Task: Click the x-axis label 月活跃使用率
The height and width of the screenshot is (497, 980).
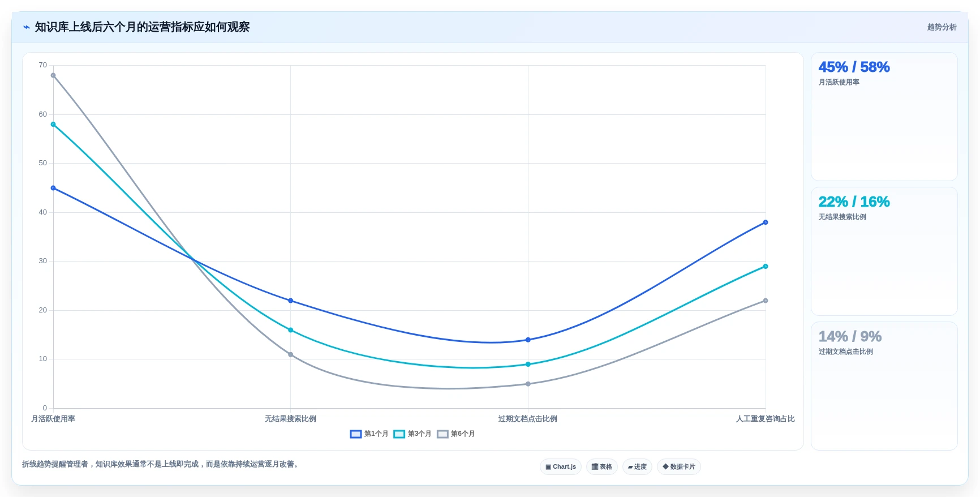Action: tap(53, 419)
